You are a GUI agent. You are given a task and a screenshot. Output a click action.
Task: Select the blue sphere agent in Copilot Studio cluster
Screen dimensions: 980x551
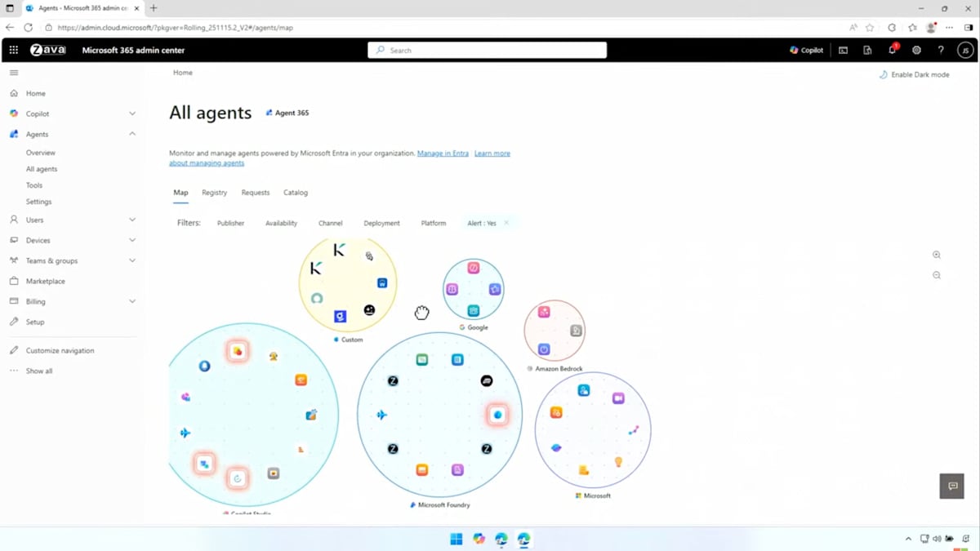pyautogui.click(x=205, y=366)
